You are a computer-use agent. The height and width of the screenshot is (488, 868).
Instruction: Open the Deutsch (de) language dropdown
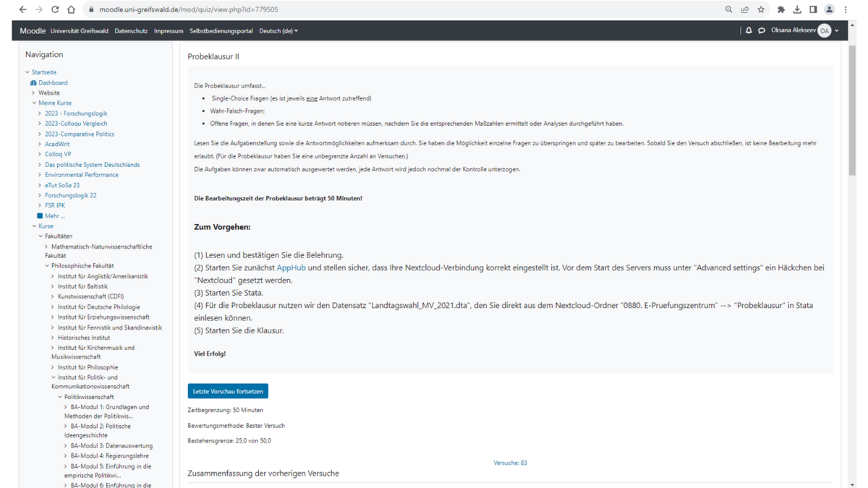(x=278, y=31)
